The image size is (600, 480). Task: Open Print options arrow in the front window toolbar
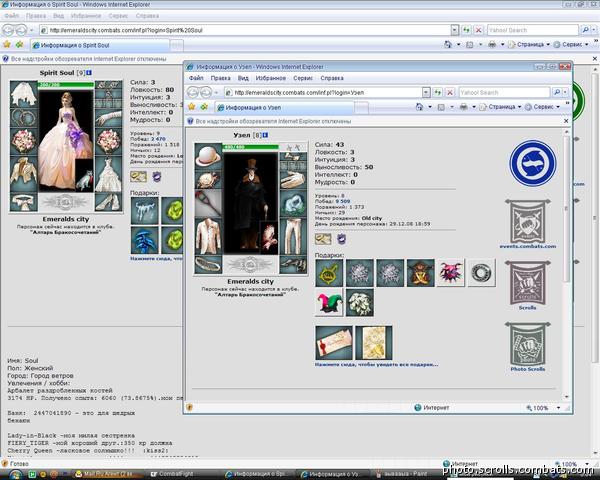pos(474,107)
